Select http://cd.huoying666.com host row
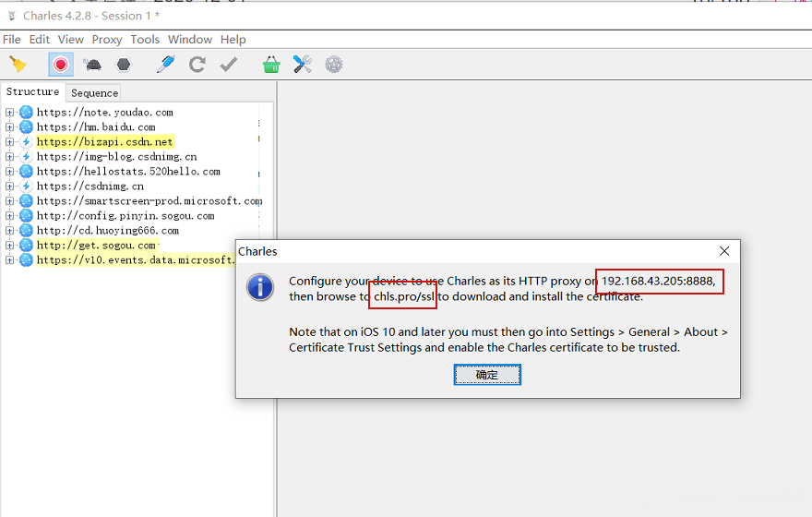This screenshot has height=517, width=812. (x=108, y=230)
